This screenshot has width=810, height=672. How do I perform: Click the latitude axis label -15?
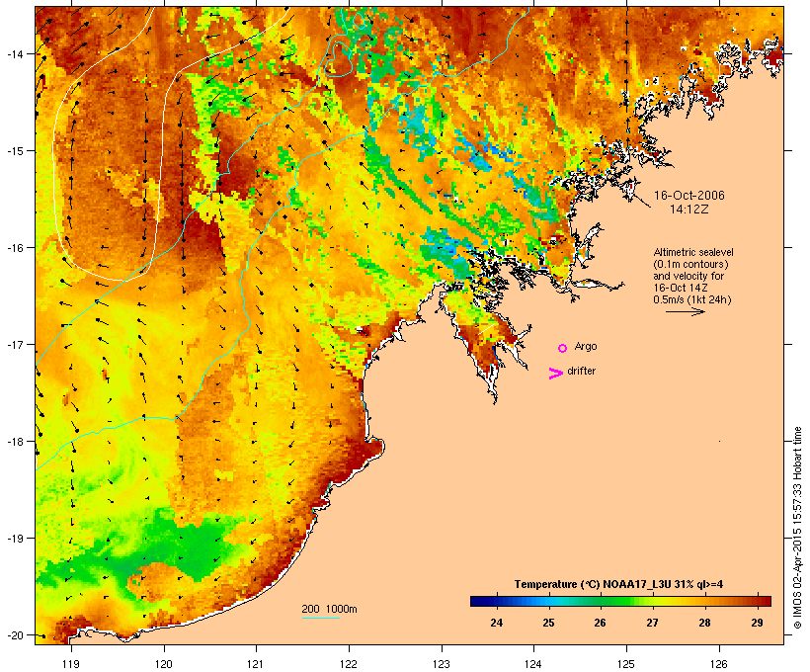point(15,151)
